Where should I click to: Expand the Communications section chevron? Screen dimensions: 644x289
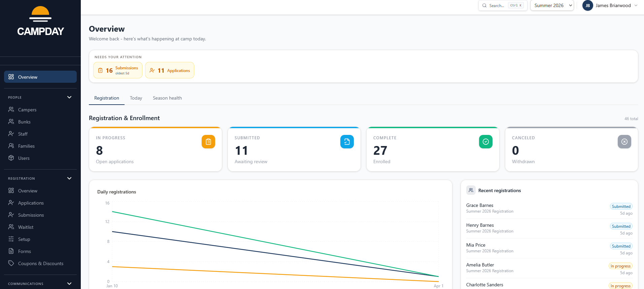69,284
